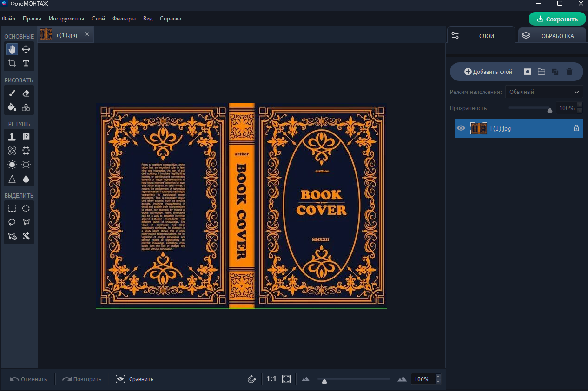The image size is (588, 391).
Task: Select the Elliptical selection tool
Action: pyautogui.click(x=26, y=208)
